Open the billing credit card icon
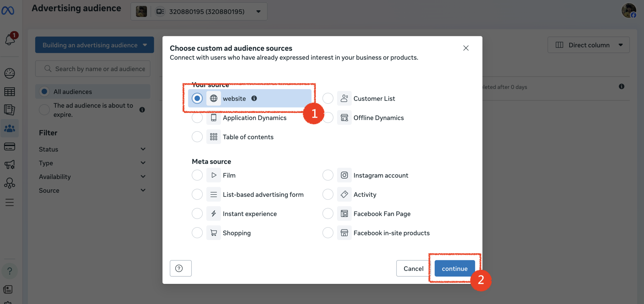 [10, 146]
